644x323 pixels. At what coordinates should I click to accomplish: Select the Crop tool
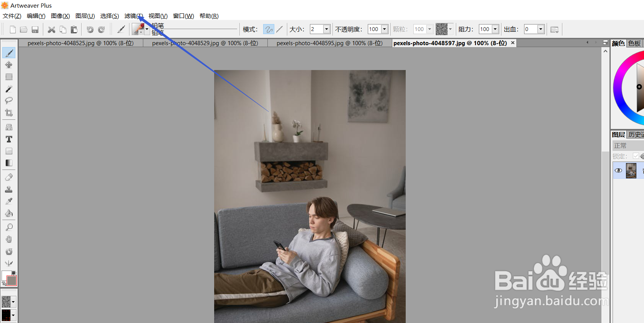pyautogui.click(x=9, y=113)
